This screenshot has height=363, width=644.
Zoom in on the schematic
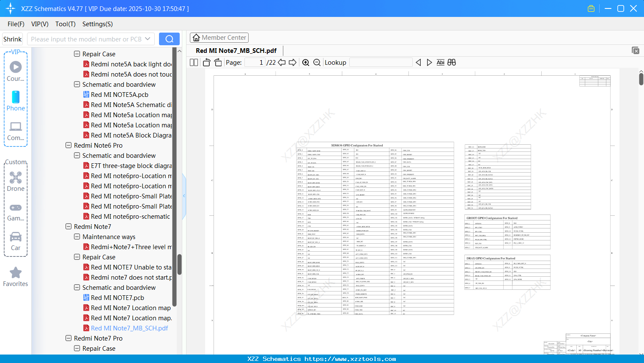click(306, 63)
